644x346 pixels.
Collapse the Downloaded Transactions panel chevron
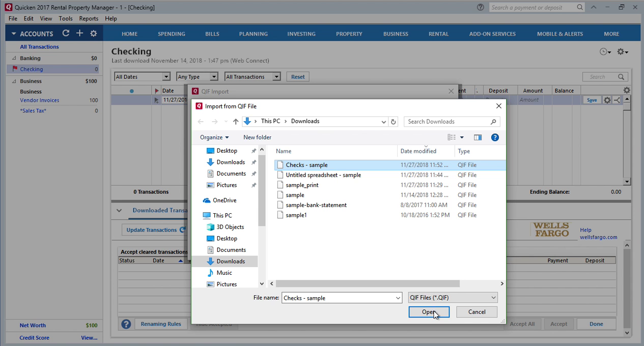(x=119, y=210)
